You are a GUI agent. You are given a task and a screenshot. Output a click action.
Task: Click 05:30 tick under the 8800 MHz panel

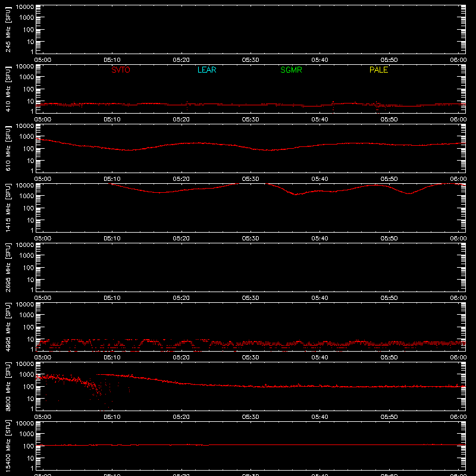tap(250, 417)
